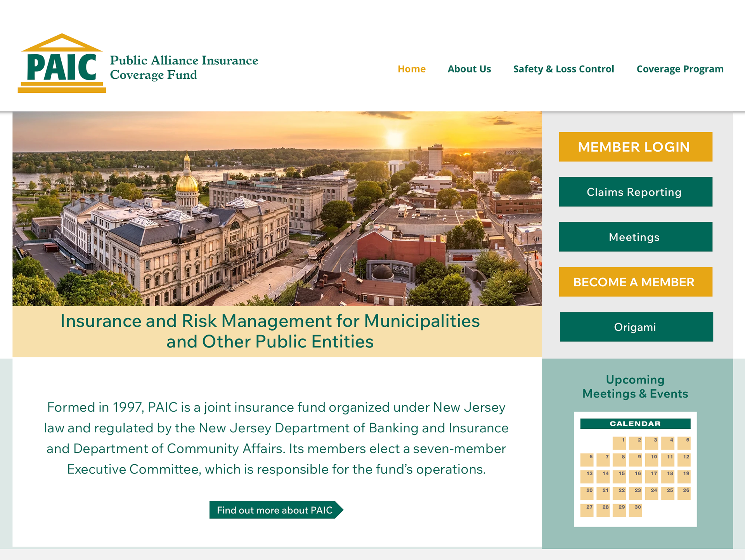745x560 pixels.
Task: Click the CALENDAR header bar
Action: [635, 424]
